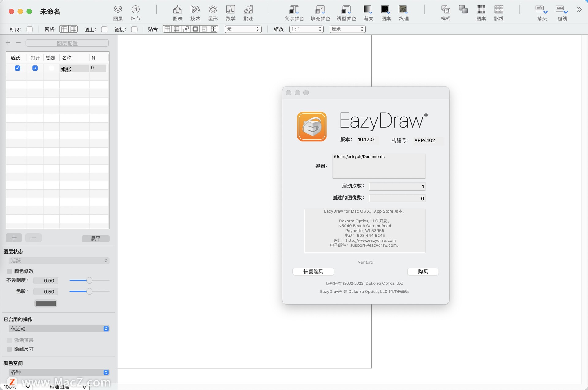588x390 pixels.
Task: Open the 纹理 texture tool
Action: pyautogui.click(x=404, y=13)
